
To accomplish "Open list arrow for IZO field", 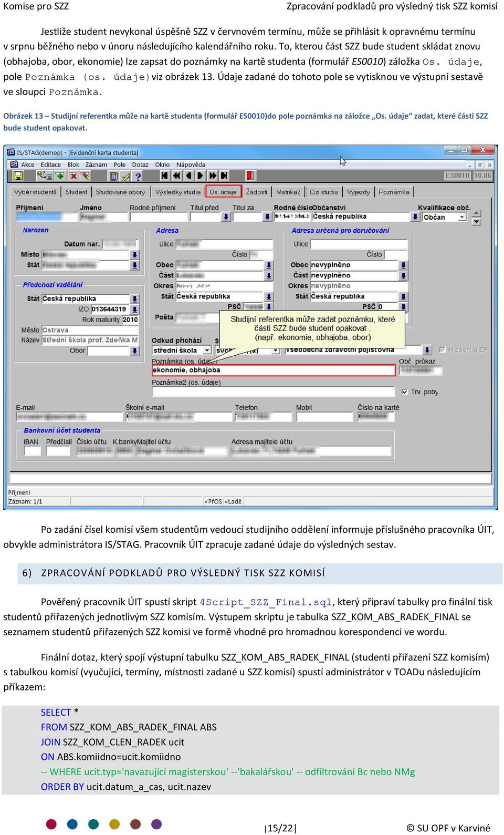I will click(134, 309).
